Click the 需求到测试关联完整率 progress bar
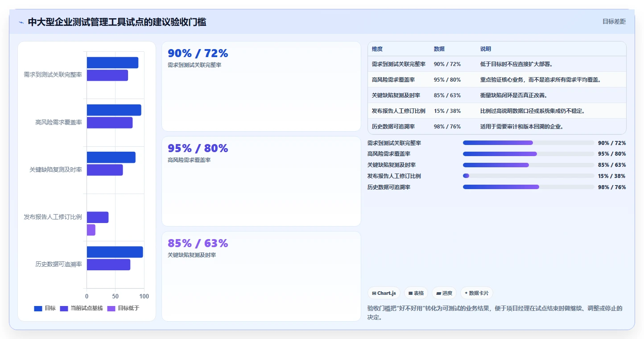The width and height of the screenshot is (644, 339). tap(528, 143)
